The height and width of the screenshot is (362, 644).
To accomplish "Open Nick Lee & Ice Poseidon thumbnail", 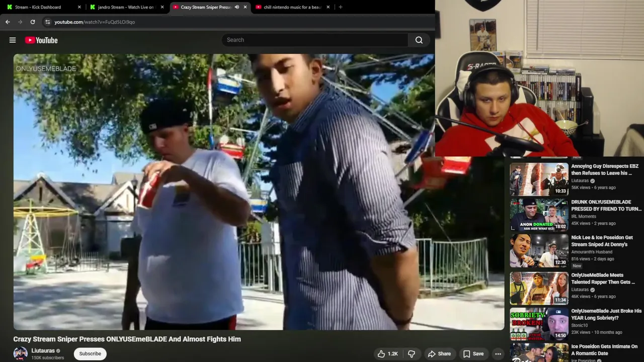I will 539,250.
